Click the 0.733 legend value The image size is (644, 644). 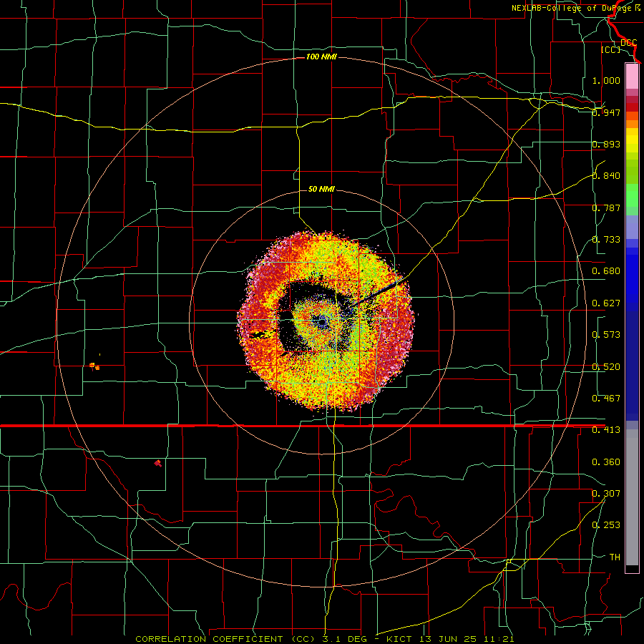pos(606,240)
